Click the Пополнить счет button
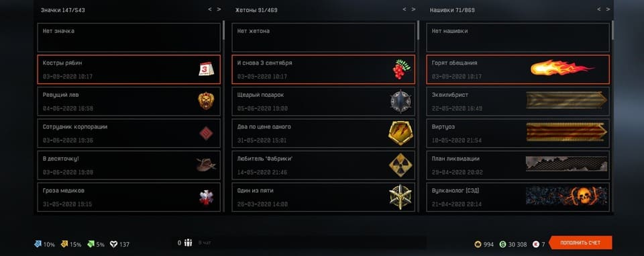 click(x=580, y=243)
